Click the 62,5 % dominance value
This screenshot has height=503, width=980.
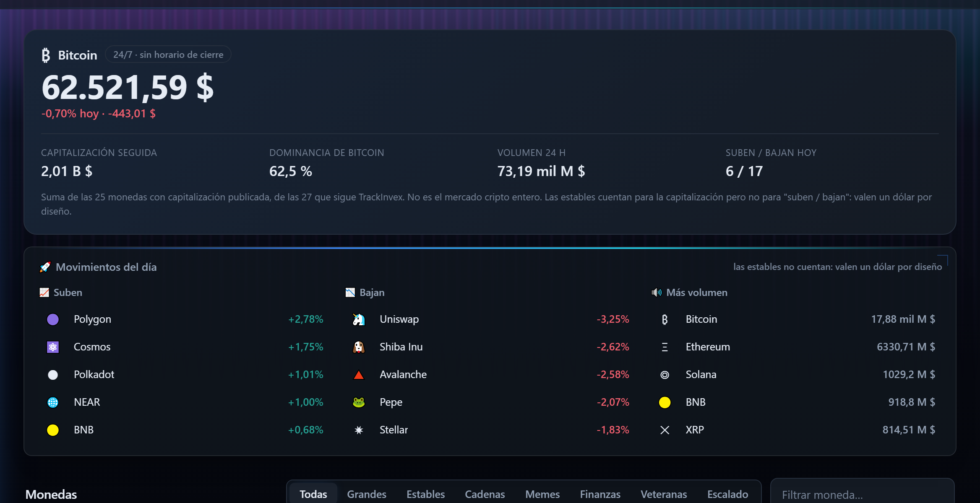click(x=290, y=171)
